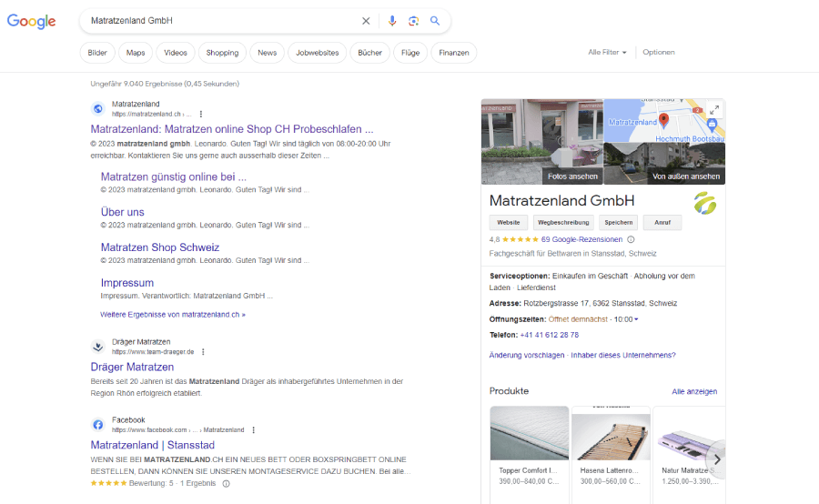Open the Natur Matratze product card
Screen dimensions: 819x504
click(689, 454)
